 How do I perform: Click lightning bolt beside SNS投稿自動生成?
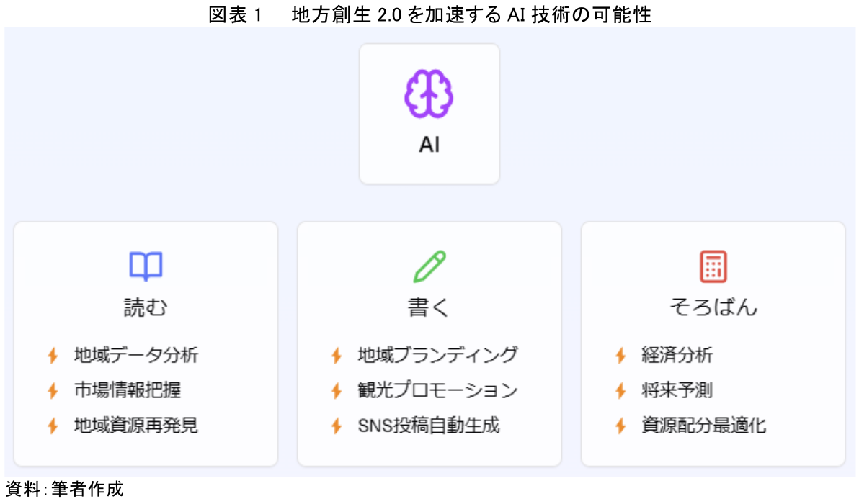337,426
